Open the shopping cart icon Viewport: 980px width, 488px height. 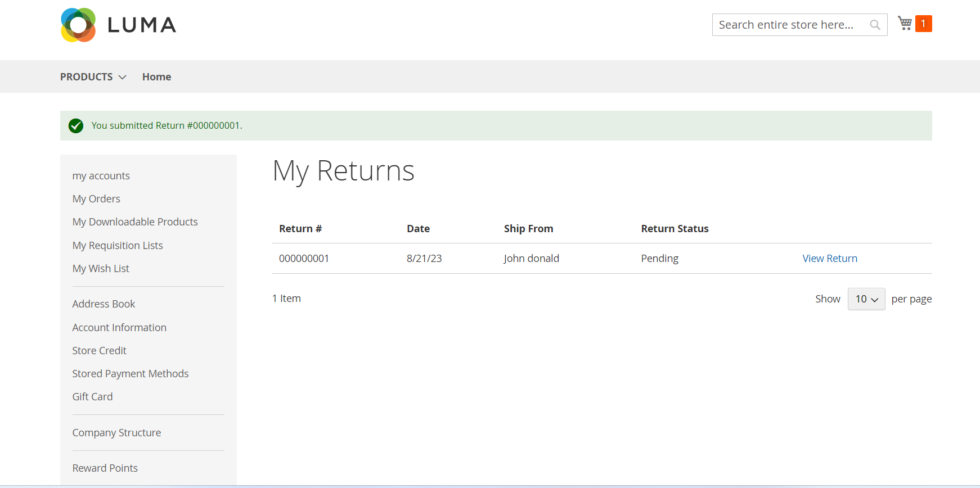point(905,23)
